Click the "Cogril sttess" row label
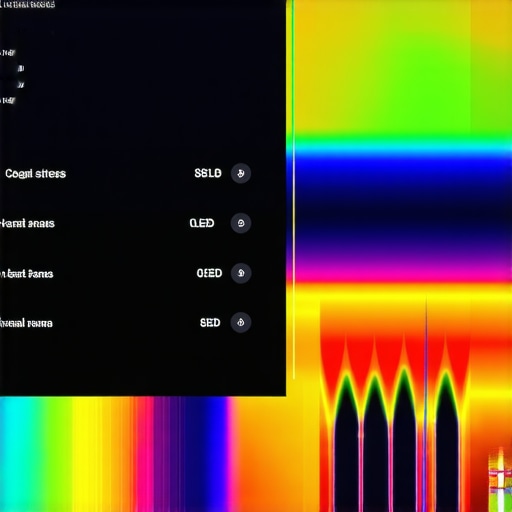Image resolution: width=512 pixels, height=512 pixels. tap(35, 174)
